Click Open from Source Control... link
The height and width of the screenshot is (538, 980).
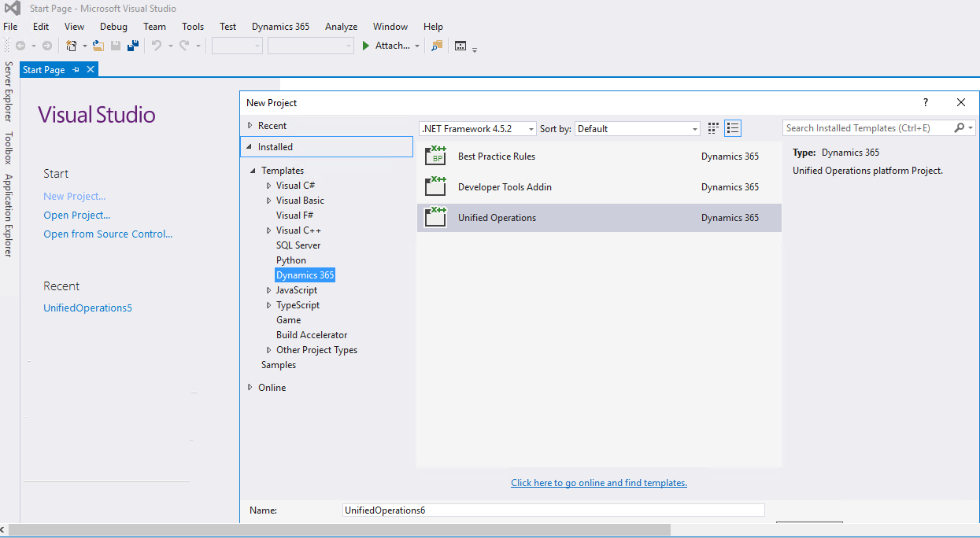108,234
